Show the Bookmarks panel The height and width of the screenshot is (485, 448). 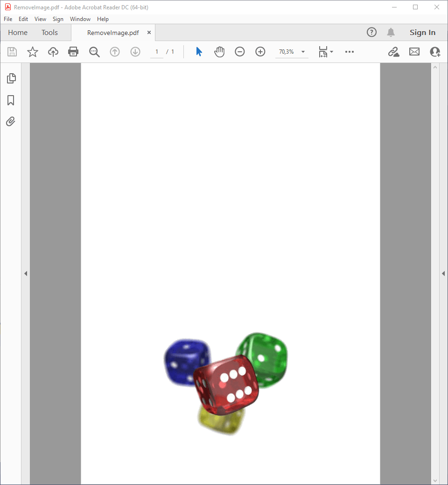coord(11,100)
